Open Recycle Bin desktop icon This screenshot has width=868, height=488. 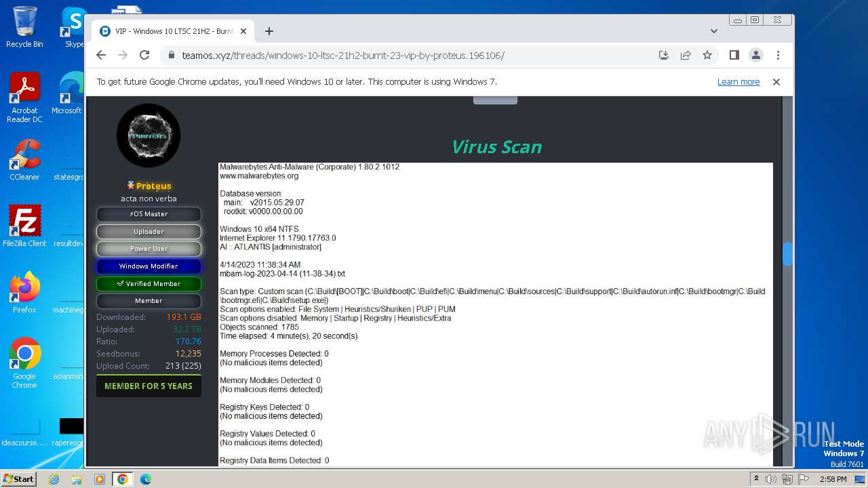(x=24, y=28)
